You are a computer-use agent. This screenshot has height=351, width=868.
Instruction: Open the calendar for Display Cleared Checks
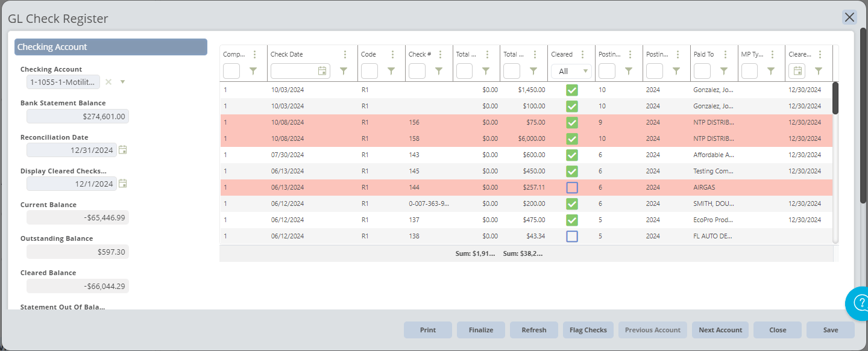click(x=122, y=183)
